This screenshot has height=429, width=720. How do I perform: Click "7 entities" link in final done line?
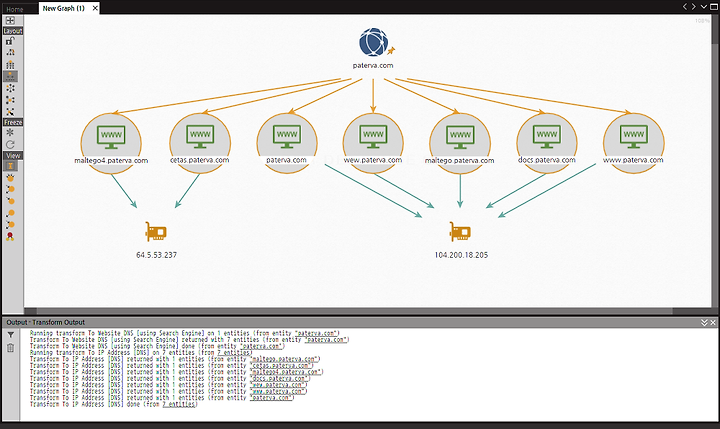[180, 405]
